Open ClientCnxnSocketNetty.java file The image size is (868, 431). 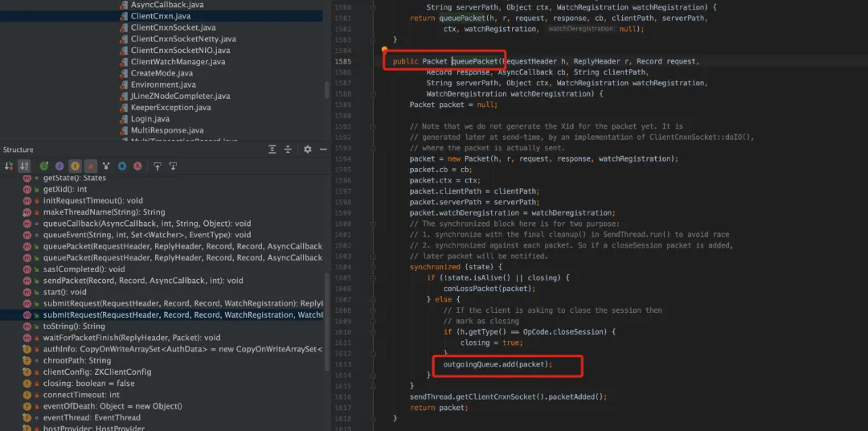184,39
